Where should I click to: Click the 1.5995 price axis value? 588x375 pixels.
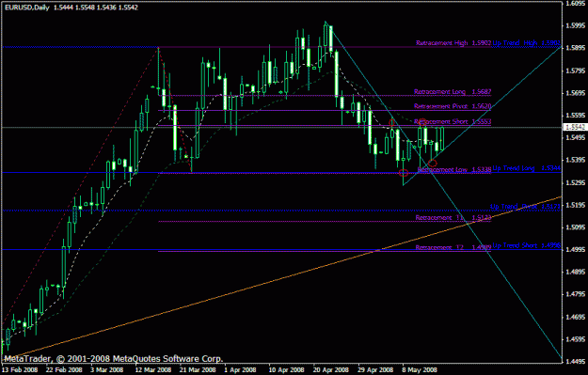point(576,25)
